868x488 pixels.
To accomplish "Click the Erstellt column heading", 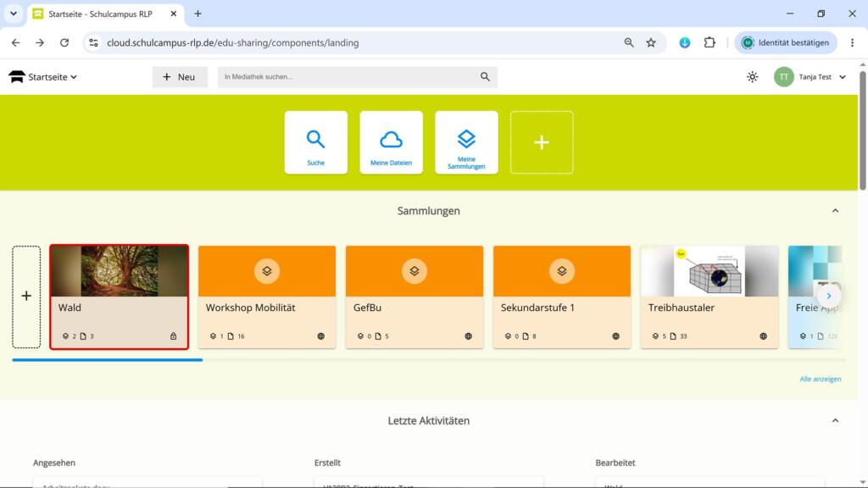I will click(x=327, y=463).
